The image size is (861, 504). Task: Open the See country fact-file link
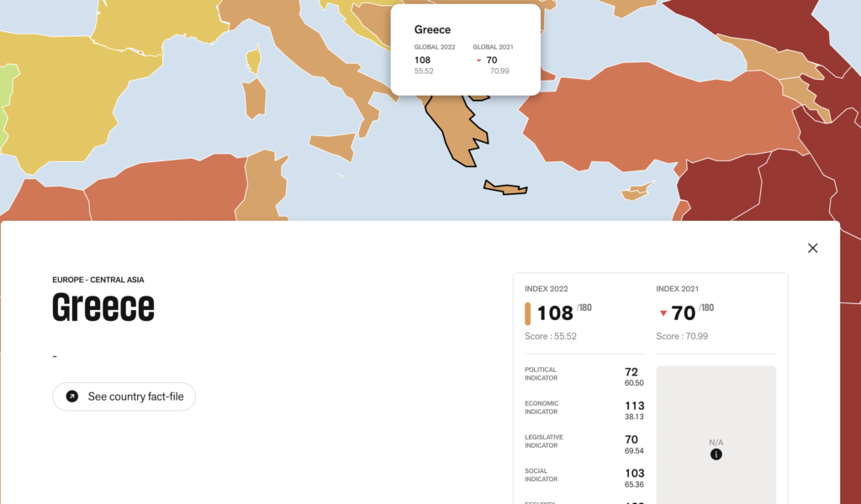click(124, 396)
